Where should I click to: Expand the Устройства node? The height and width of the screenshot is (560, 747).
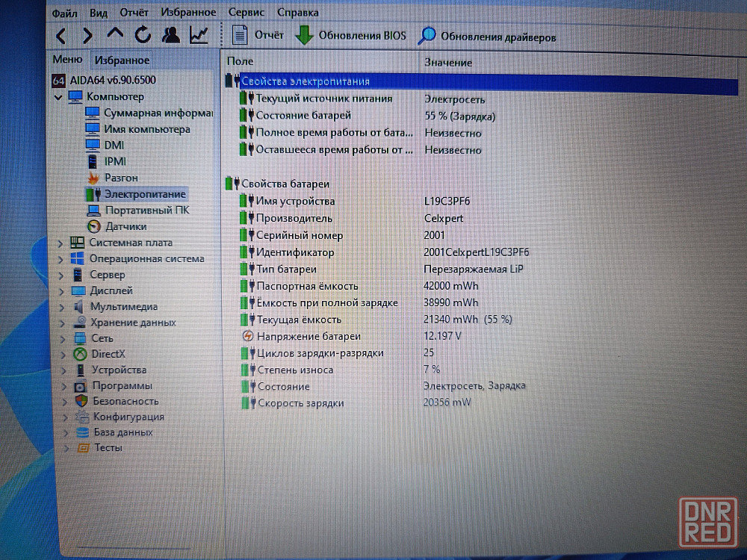pos(63,370)
